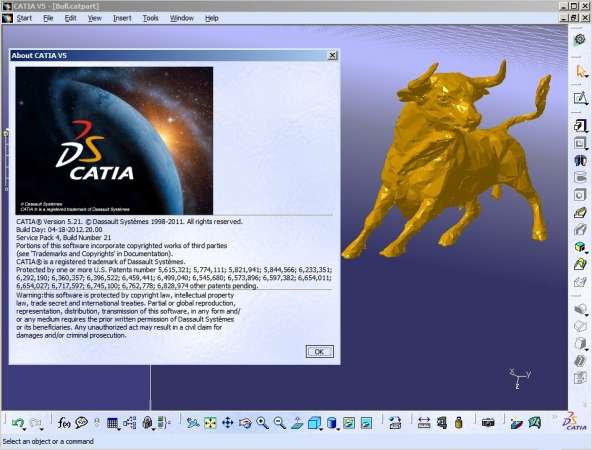This screenshot has height=450, width=592.
Task: Open the Start menu
Action: pos(24,18)
